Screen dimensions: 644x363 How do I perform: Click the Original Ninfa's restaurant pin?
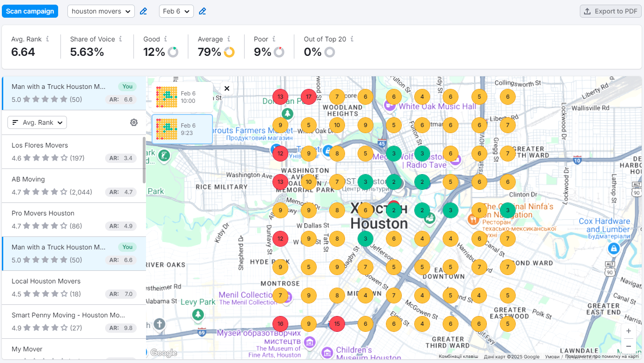[474, 220]
